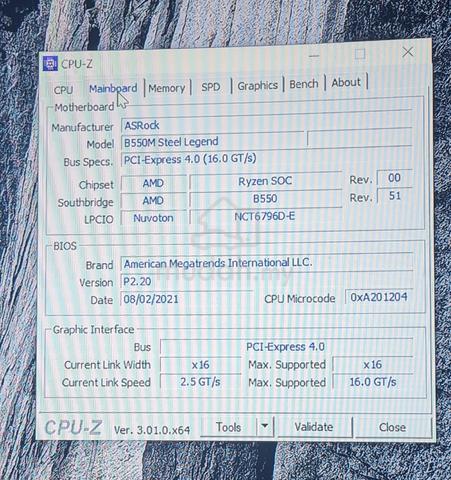This screenshot has width=451, height=480.
Task: Switch to the CPU tab
Action: [x=63, y=90]
